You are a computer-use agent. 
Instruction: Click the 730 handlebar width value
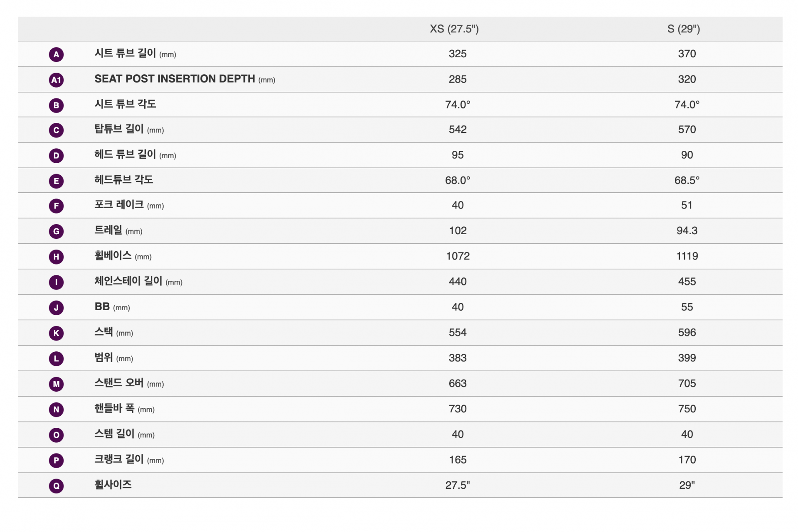click(x=458, y=409)
